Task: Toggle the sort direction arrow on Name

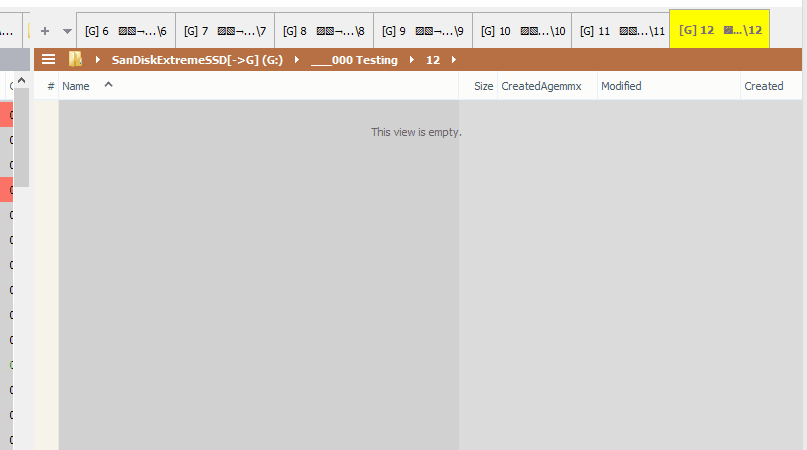Action: [x=108, y=84]
